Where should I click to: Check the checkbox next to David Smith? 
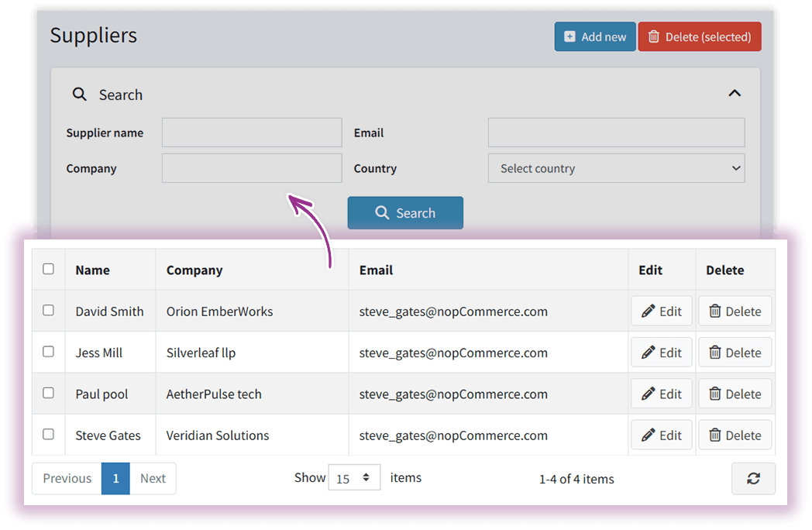[48, 311]
